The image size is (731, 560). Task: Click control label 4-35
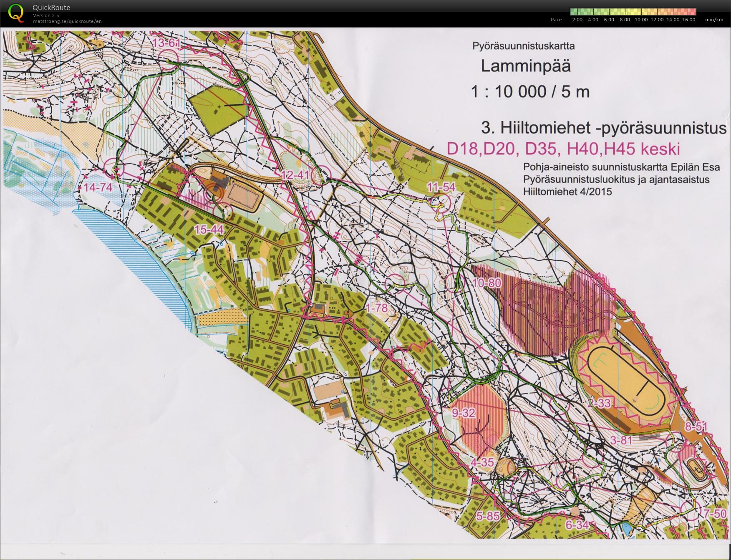[x=482, y=462]
